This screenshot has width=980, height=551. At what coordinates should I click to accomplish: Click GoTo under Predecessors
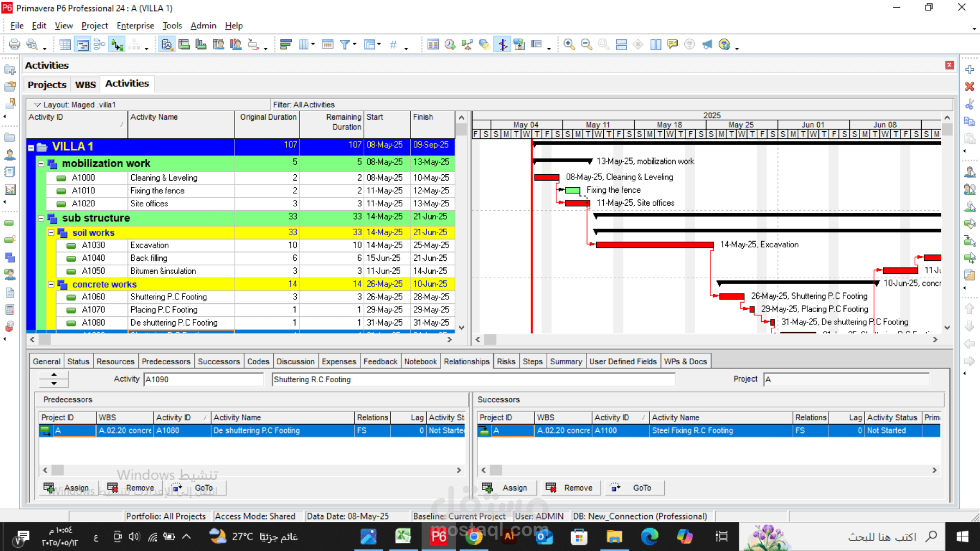point(195,488)
